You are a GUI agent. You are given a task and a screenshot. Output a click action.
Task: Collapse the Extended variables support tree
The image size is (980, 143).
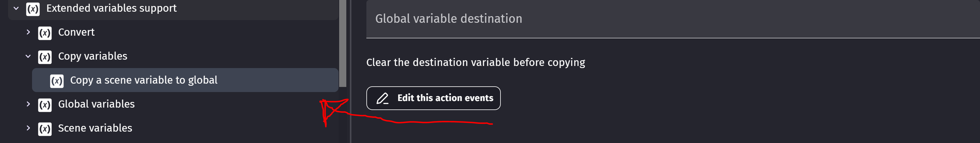[x=16, y=8]
